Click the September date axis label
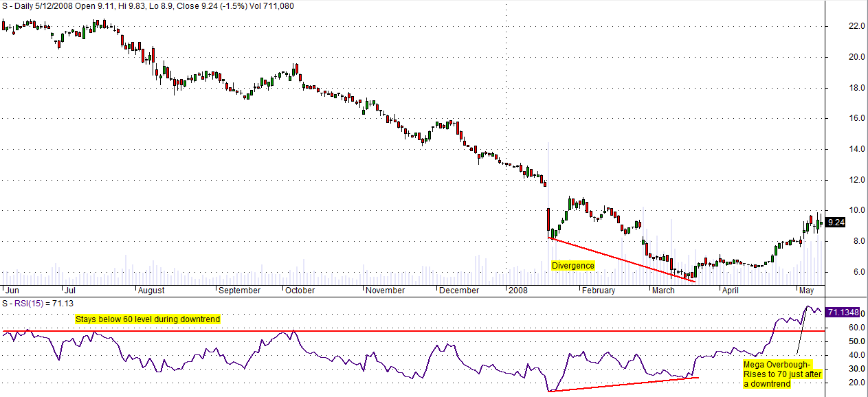 pyautogui.click(x=239, y=290)
